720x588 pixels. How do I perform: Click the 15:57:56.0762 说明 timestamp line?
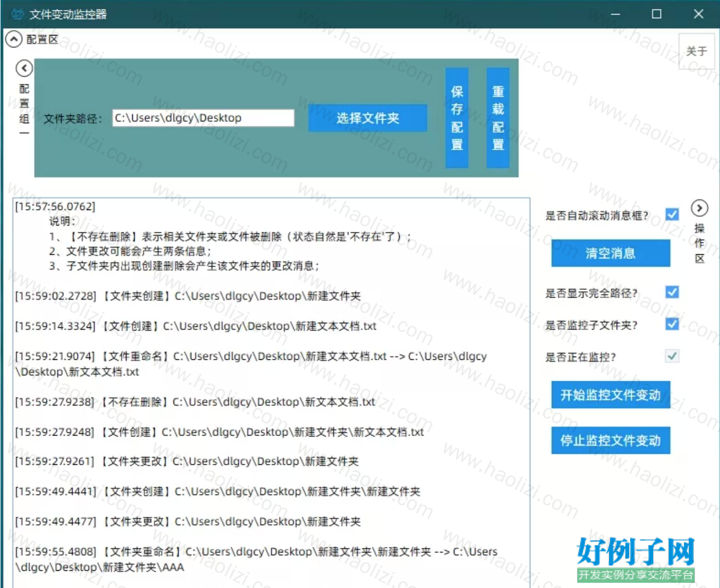click(55, 206)
